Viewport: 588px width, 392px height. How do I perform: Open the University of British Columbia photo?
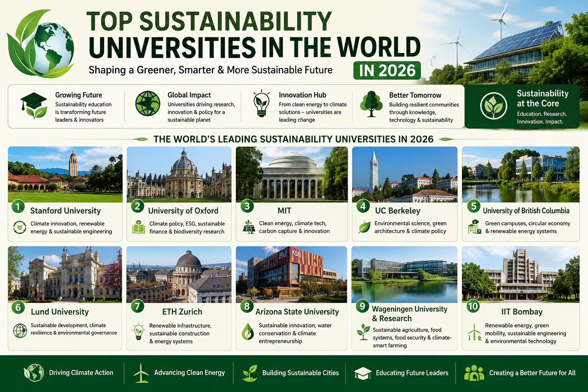click(521, 174)
